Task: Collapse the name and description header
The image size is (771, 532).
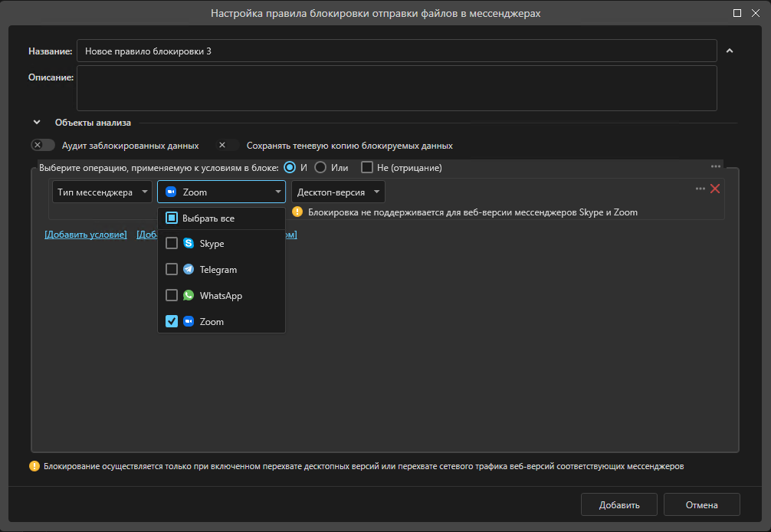Action: [x=730, y=51]
